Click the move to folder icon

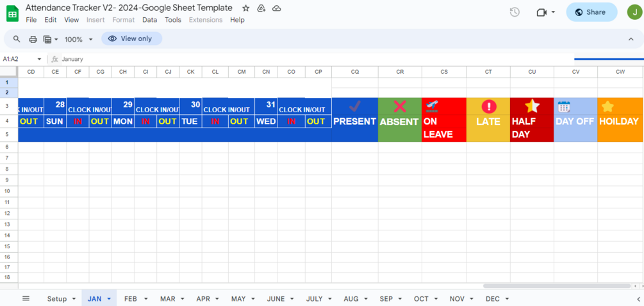tap(261, 8)
